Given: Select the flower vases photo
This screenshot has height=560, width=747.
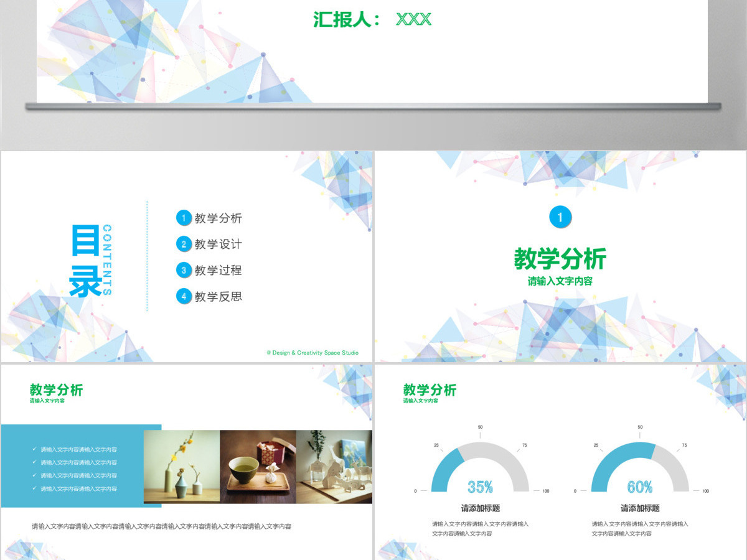Looking at the screenshot, I should (182, 467).
